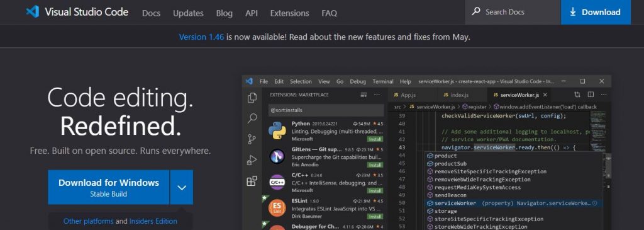
Task: Select the Extensions icon in activity bar
Action: [252, 181]
